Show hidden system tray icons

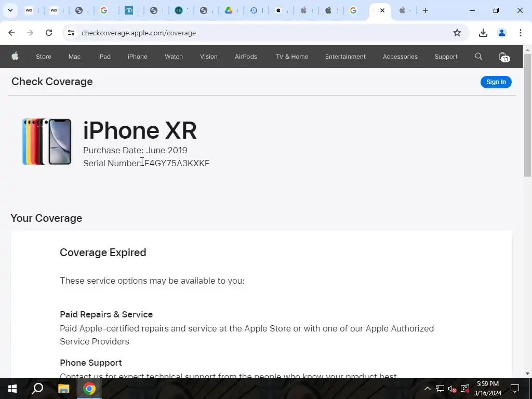(x=428, y=389)
